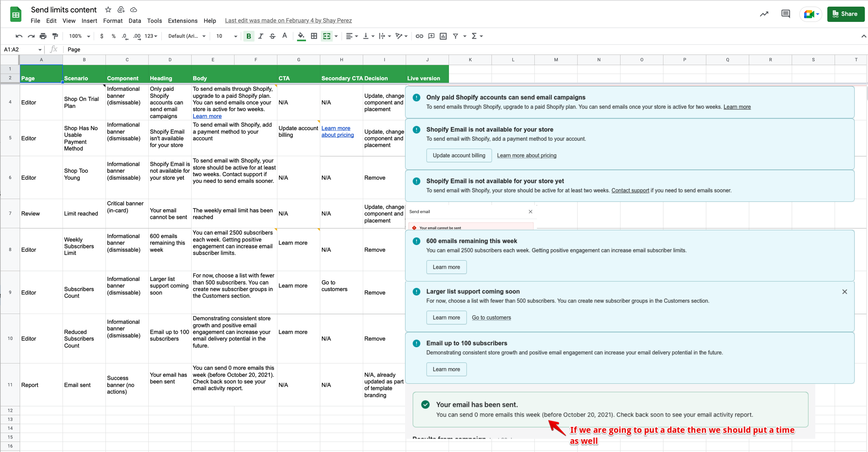The image size is (868, 452).
Task: Open the File menu
Action: 35,21
